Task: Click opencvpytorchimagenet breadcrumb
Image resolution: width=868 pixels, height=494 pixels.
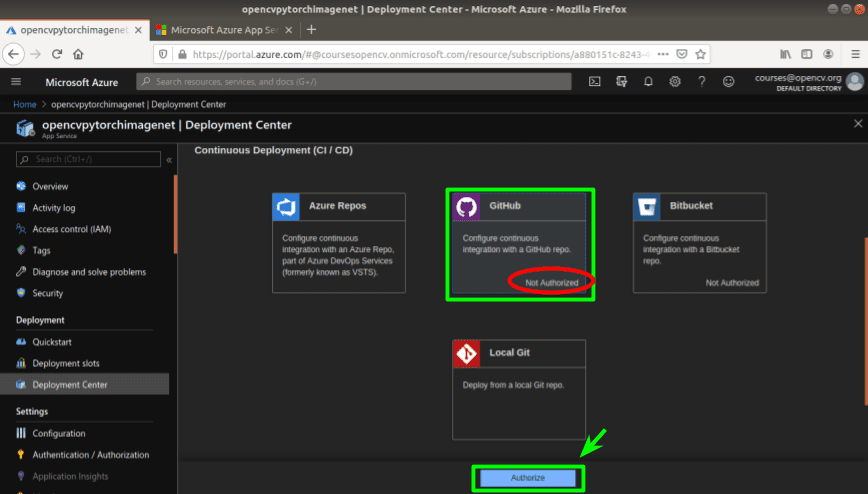Action: point(138,104)
